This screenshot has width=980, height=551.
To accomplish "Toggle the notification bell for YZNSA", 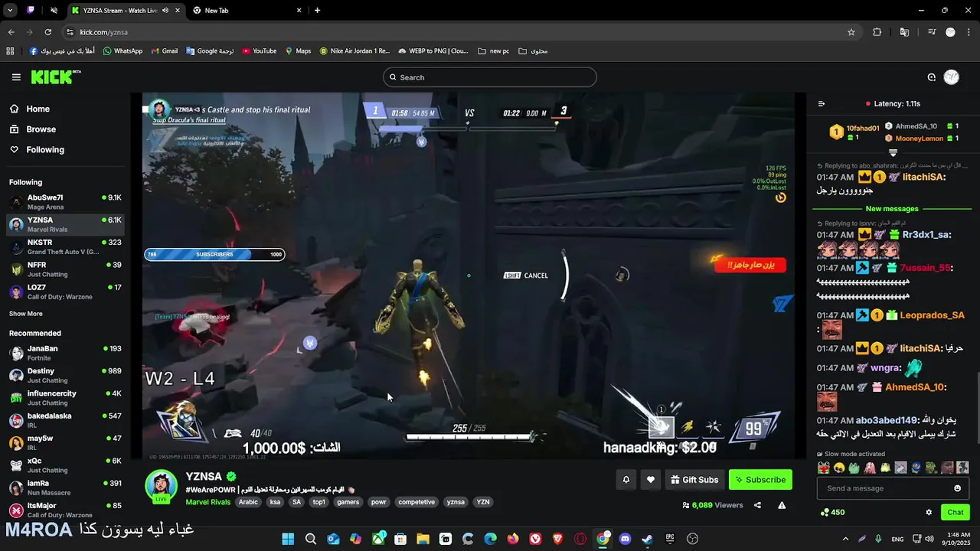I will pos(626,480).
